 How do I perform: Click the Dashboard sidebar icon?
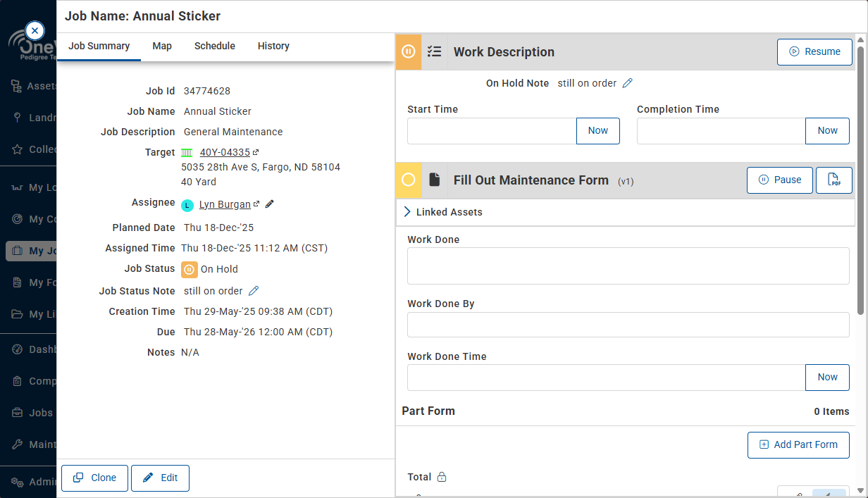coord(17,349)
